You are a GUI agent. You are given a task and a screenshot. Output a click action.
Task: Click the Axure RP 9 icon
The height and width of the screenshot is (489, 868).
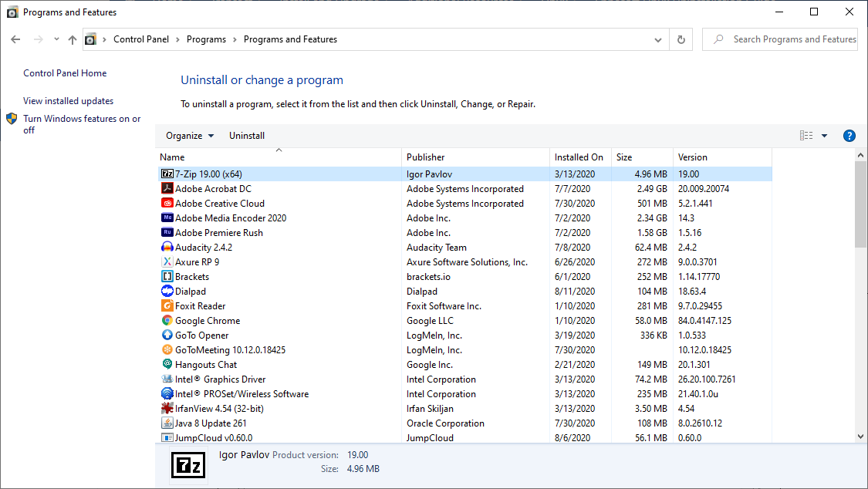pyautogui.click(x=167, y=261)
